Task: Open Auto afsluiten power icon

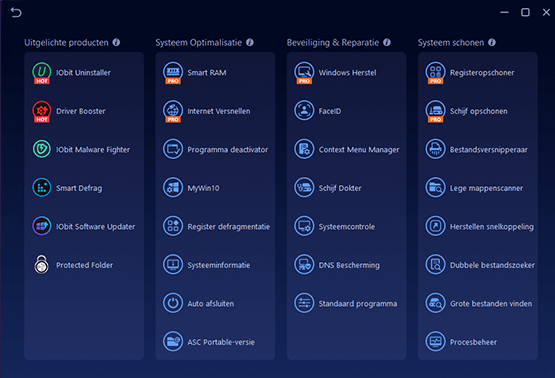Action: pos(173,303)
